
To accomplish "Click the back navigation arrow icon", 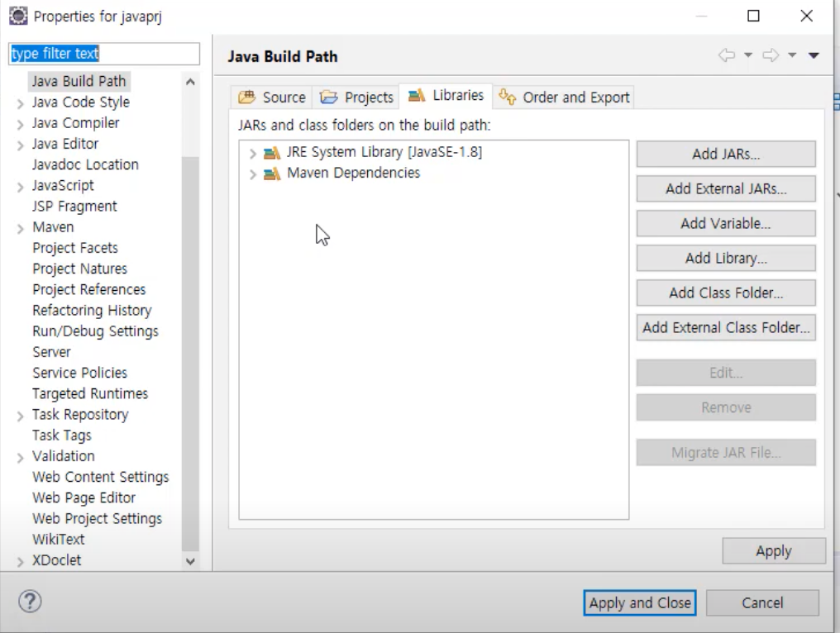I will point(727,55).
